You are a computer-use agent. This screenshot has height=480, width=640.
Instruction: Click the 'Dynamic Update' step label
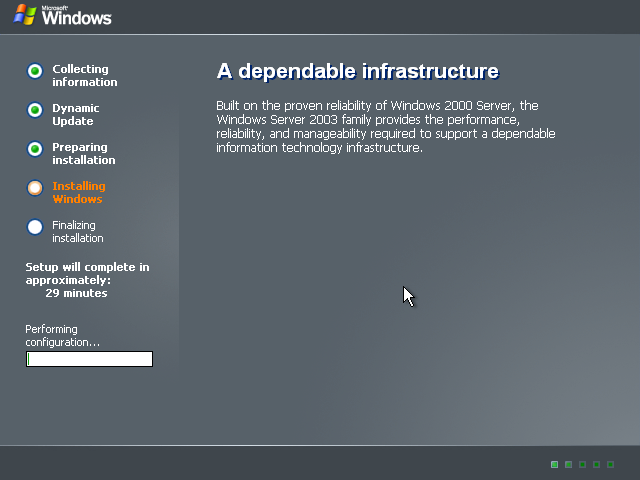[x=76, y=115]
